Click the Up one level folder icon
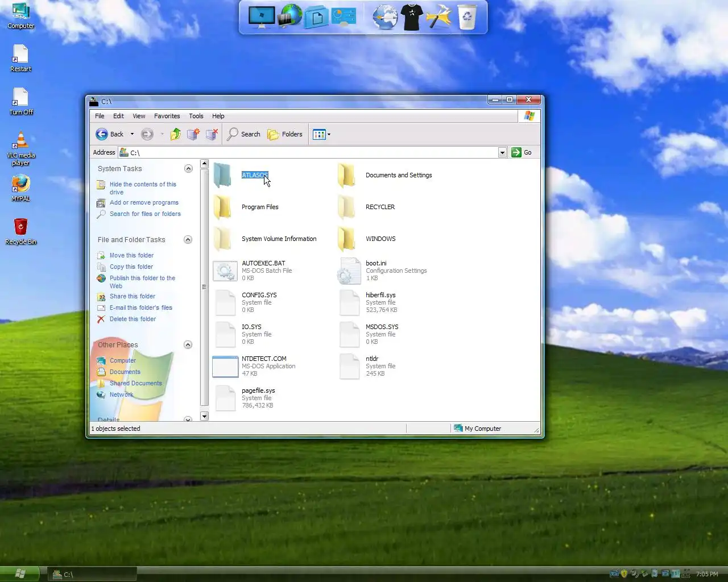This screenshot has height=582, width=728. (176, 134)
